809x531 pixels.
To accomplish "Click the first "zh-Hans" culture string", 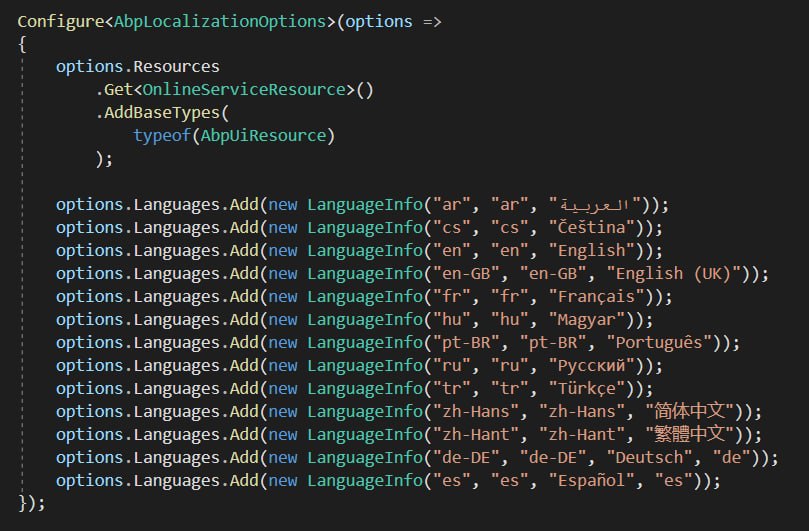I will 476,412.
